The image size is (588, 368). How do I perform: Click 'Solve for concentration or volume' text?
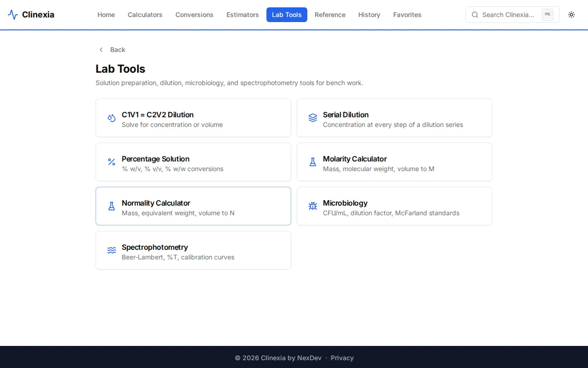(x=172, y=125)
